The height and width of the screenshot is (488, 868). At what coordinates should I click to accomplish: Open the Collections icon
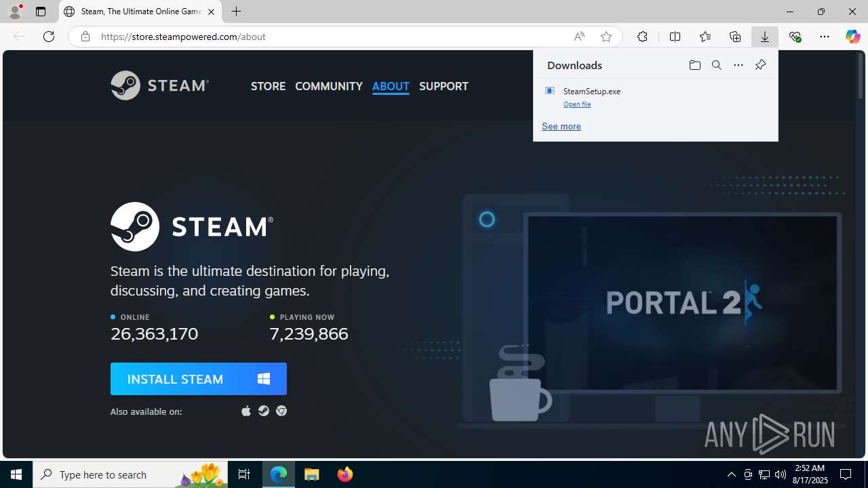[735, 37]
